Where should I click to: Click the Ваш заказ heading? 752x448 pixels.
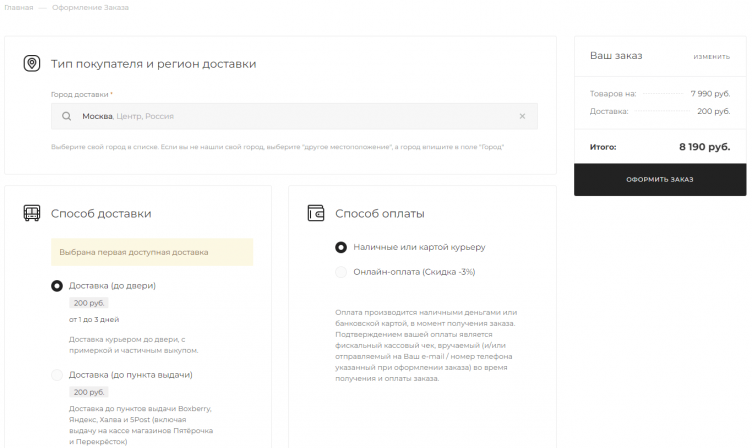[x=616, y=56]
